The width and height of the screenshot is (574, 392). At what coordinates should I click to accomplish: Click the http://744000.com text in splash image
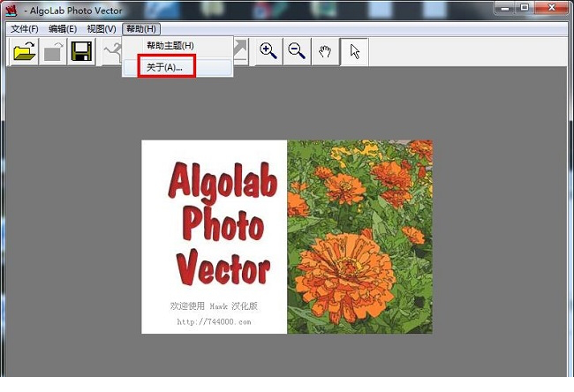pos(215,321)
